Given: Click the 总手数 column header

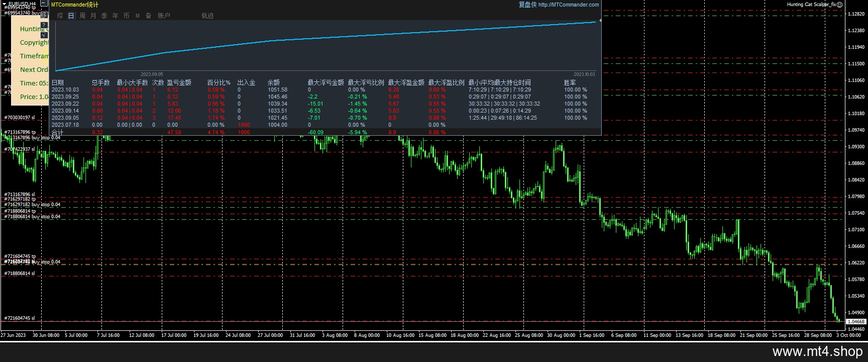Looking at the screenshot, I should click(100, 82).
